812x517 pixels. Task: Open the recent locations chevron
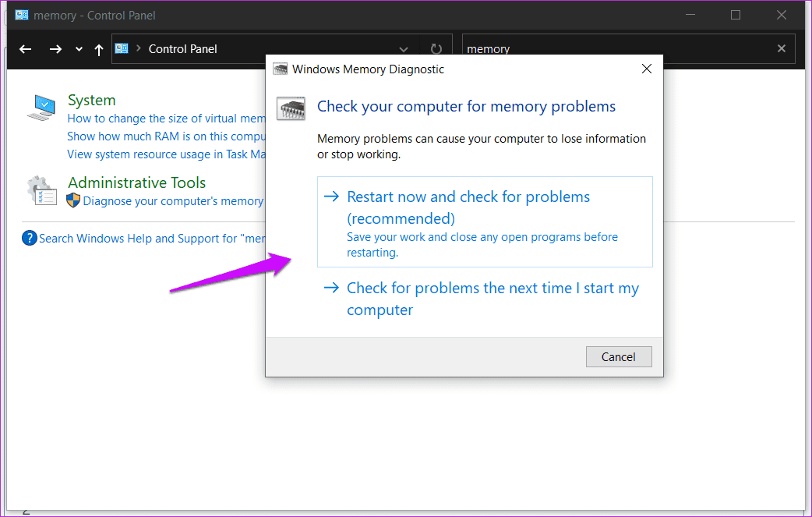(x=79, y=49)
